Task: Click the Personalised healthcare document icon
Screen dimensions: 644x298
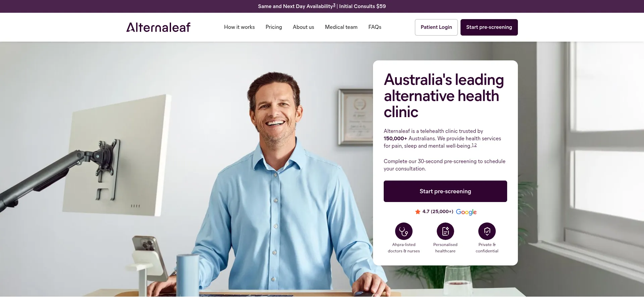Action: (445, 231)
